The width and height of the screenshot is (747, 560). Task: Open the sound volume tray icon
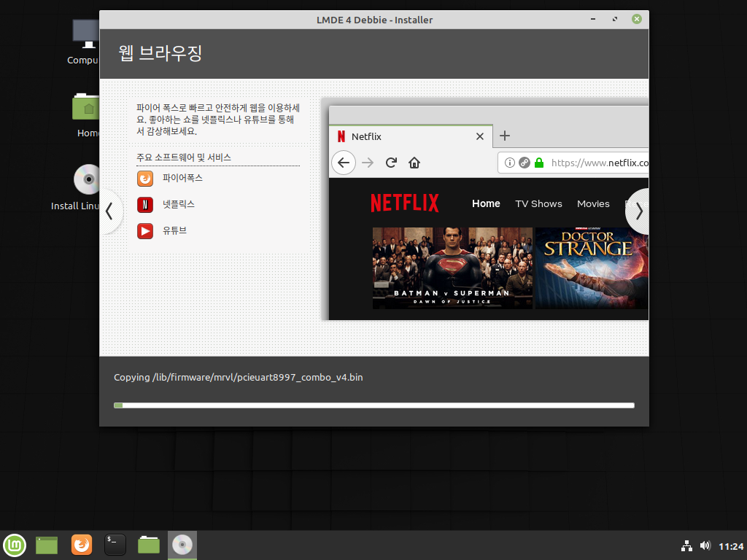coord(705,545)
